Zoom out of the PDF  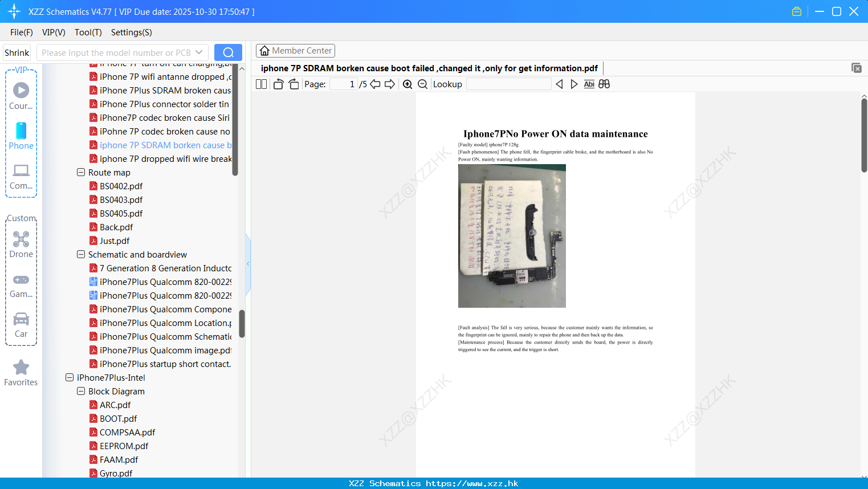click(x=422, y=84)
